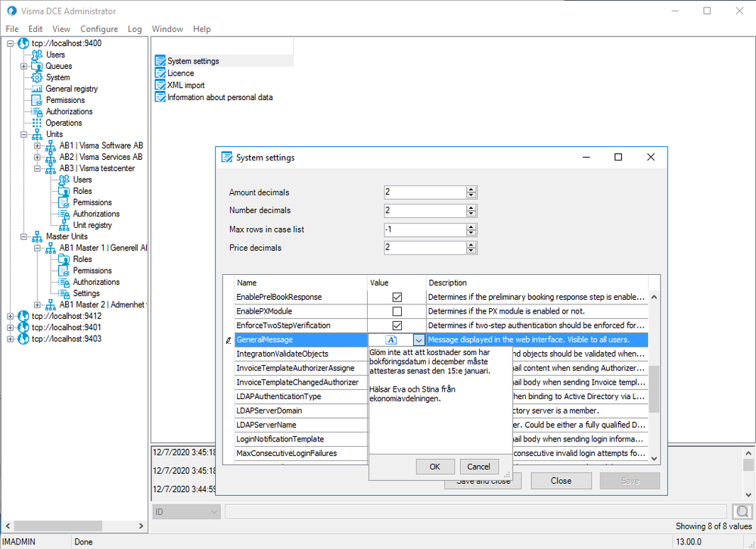Viewport: 756px width, 549px height.
Task: Click the Close button in System settings
Action: pyautogui.click(x=562, y=481)
